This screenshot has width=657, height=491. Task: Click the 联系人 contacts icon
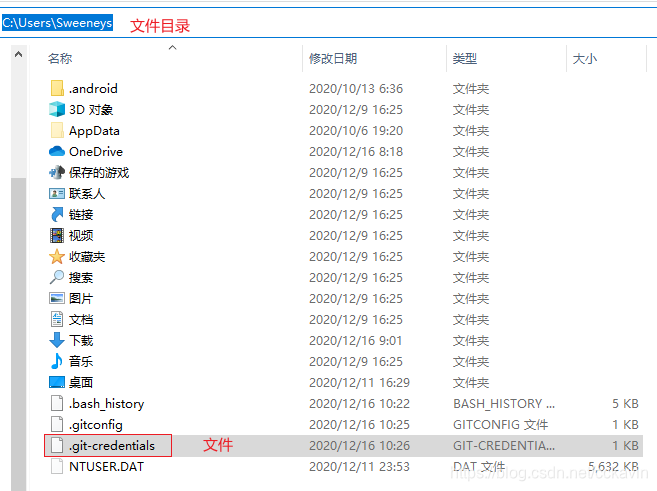point(57,193)
